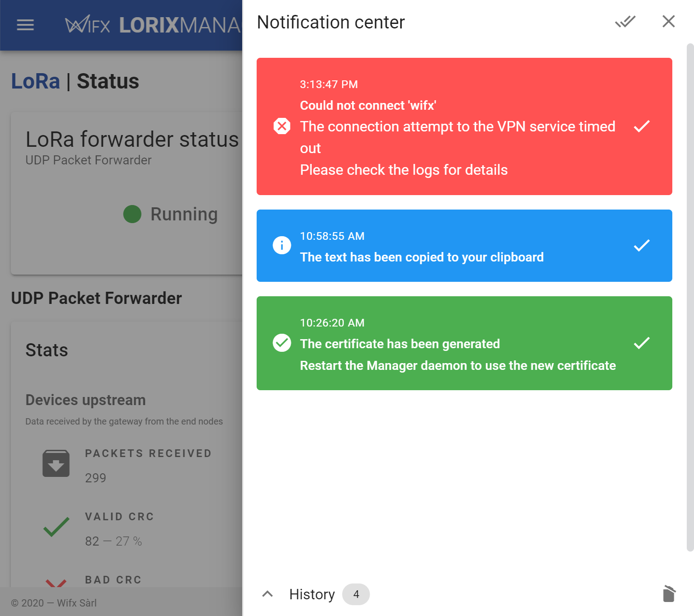Dismiss the VPN connection timed out notification
Viewport: 694px width, 616px height.
(x=642, y=126)
